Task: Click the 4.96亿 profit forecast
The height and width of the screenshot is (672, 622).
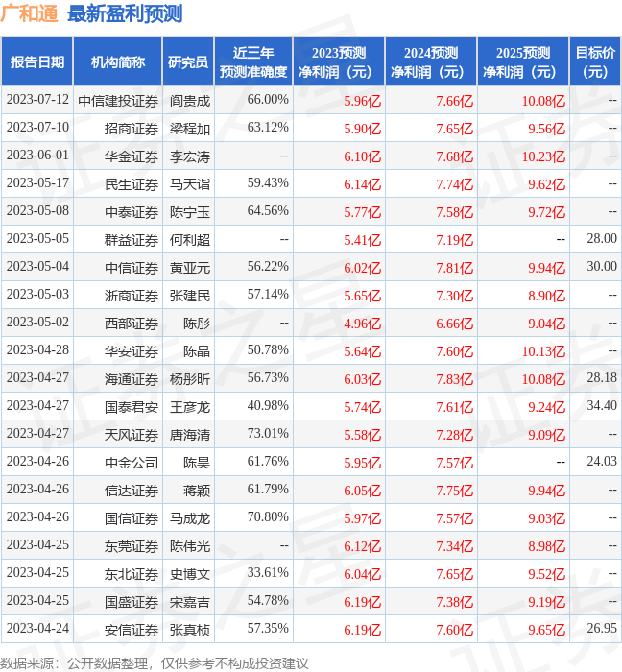Action: [363, 324]
